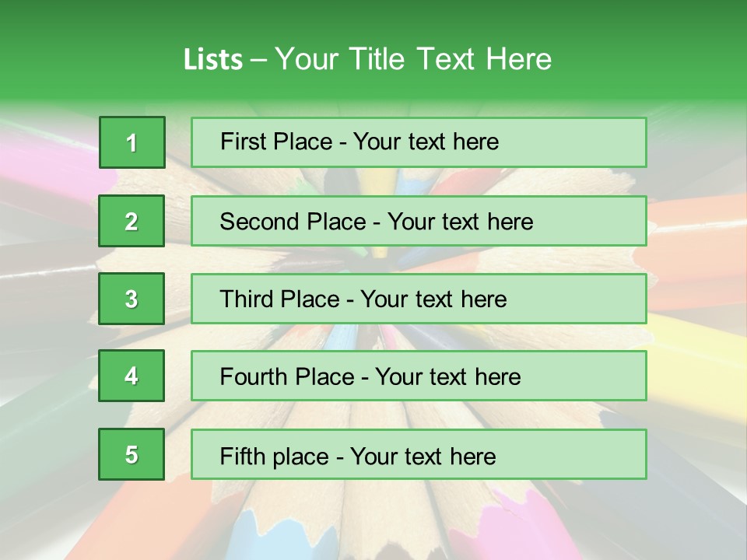The image size is (747, 560).
Task: Click 'Your text here' in Fifth row
Action: (x=423, y=456)
